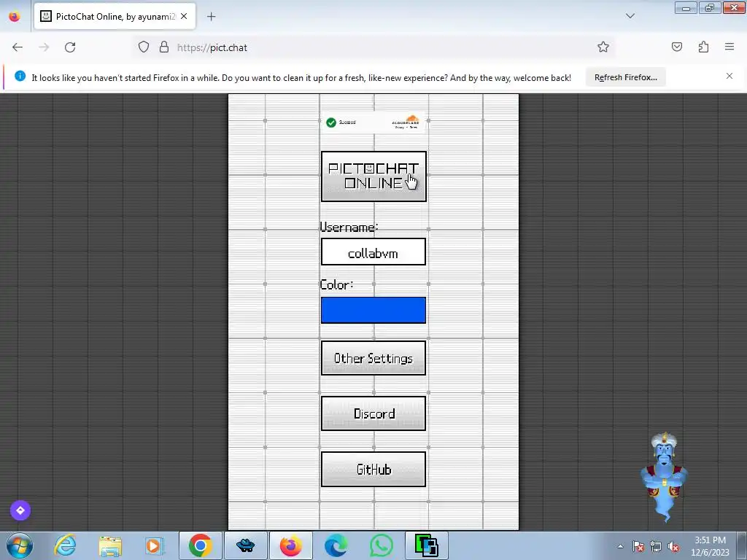Launch Internet Explorer from taskbar
Image resolution: width=747 pixels, height=560 pixels.
(x=65, y=545)
